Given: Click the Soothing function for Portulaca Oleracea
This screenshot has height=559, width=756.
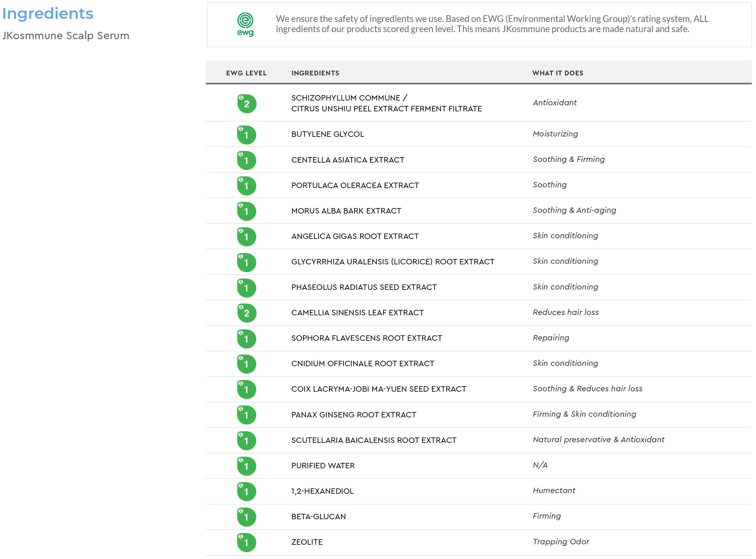Looking at the screenshot, I should point(549,185).
